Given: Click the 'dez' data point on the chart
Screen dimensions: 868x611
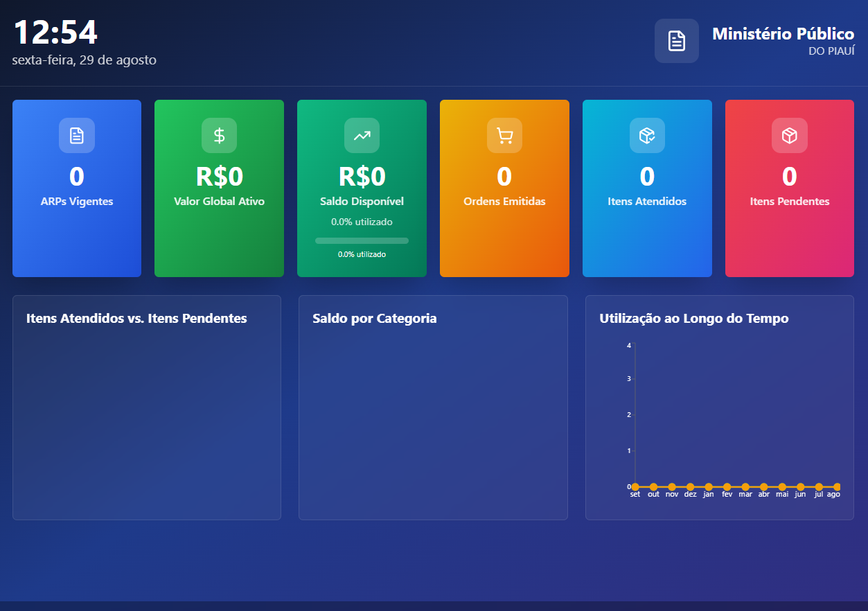Looking at the screenshot, I should (x=690, y=487).
